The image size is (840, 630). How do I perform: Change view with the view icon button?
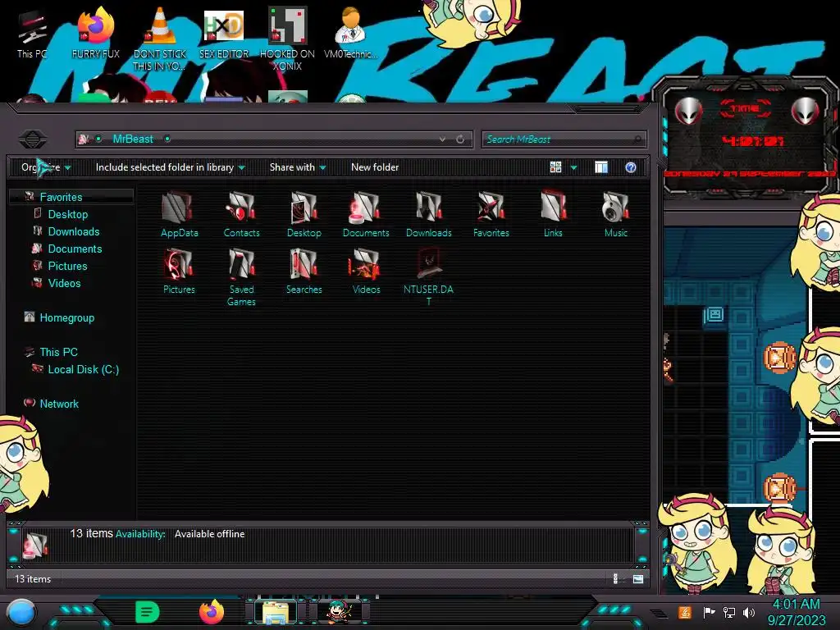pos(555,167)
